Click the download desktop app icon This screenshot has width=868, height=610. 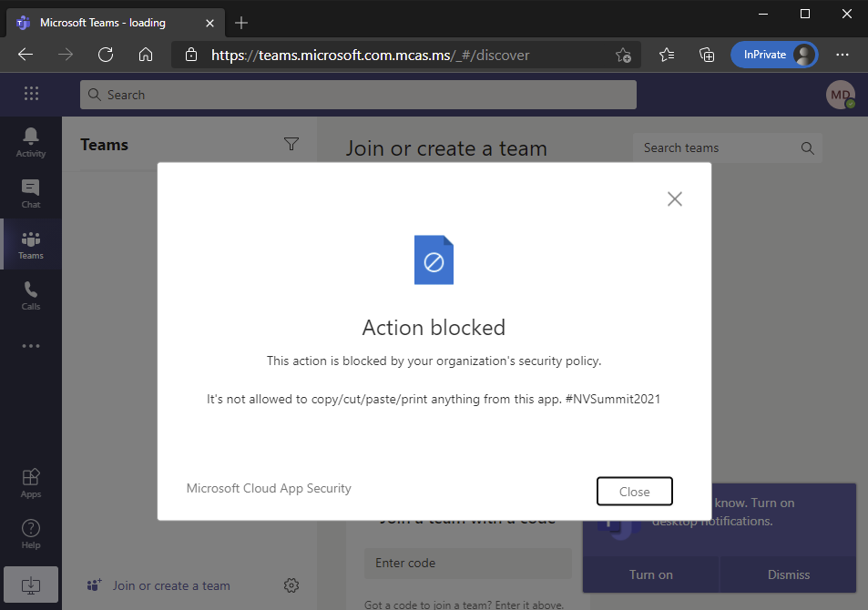(31, 585)
